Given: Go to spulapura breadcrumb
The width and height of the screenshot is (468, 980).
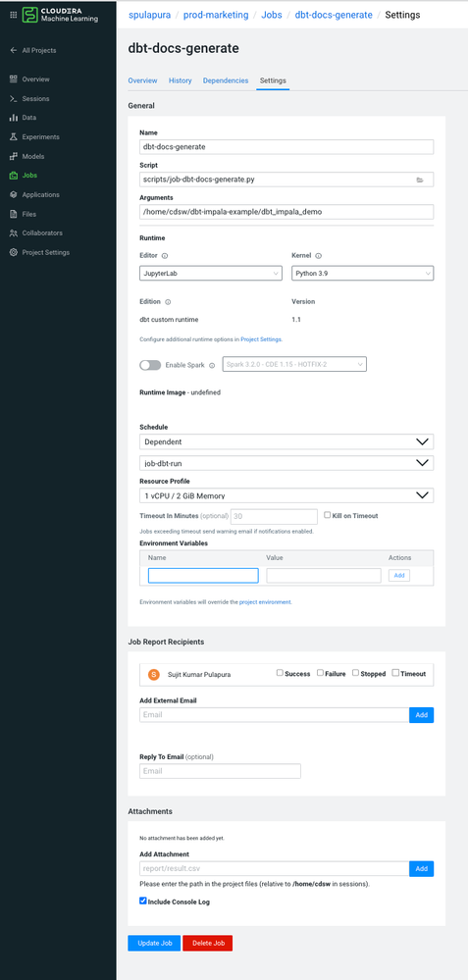Looking at the screenshot, I should coord(149,15).
